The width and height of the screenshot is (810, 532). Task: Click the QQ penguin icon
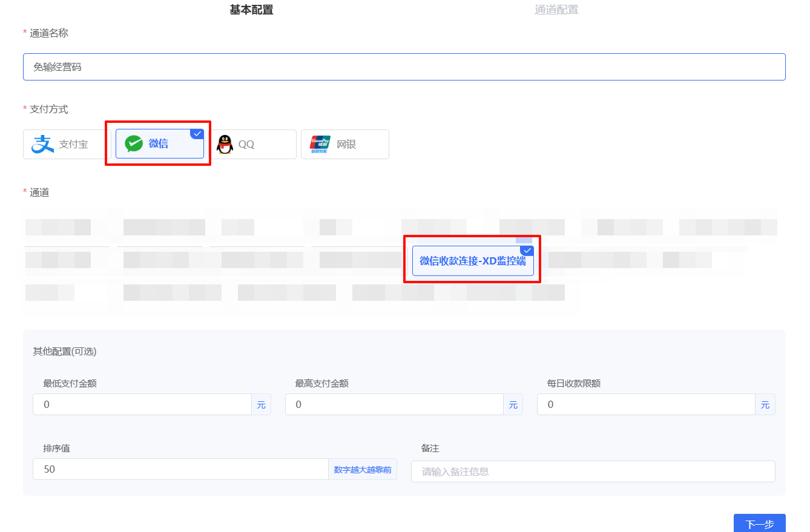tap(224, 144)
